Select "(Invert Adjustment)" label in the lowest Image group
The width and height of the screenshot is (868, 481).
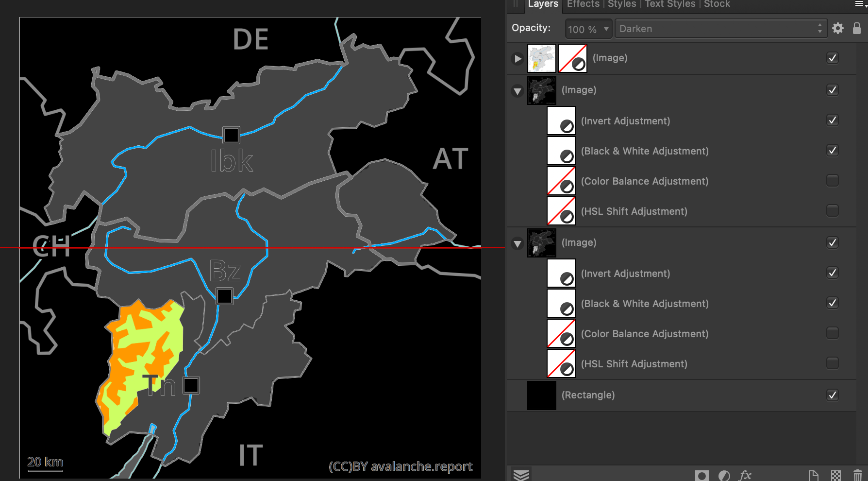[x=625, y=274]
